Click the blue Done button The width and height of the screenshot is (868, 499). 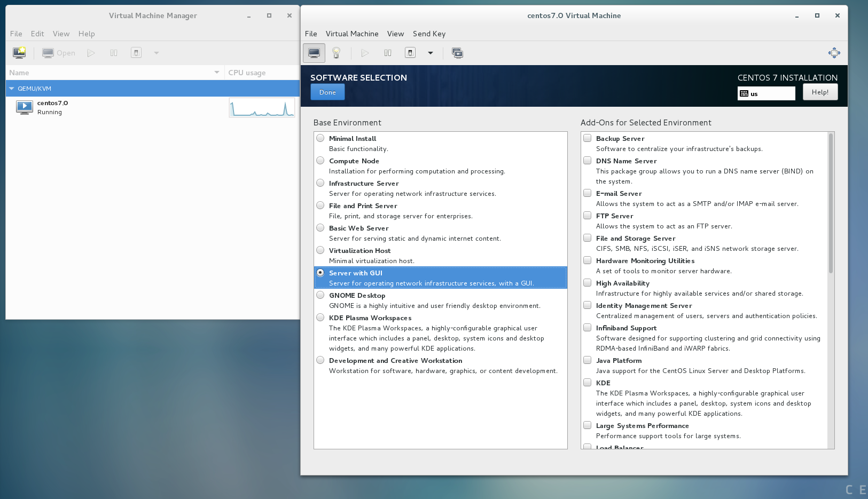pyautogui.click(x=327, y=92)
